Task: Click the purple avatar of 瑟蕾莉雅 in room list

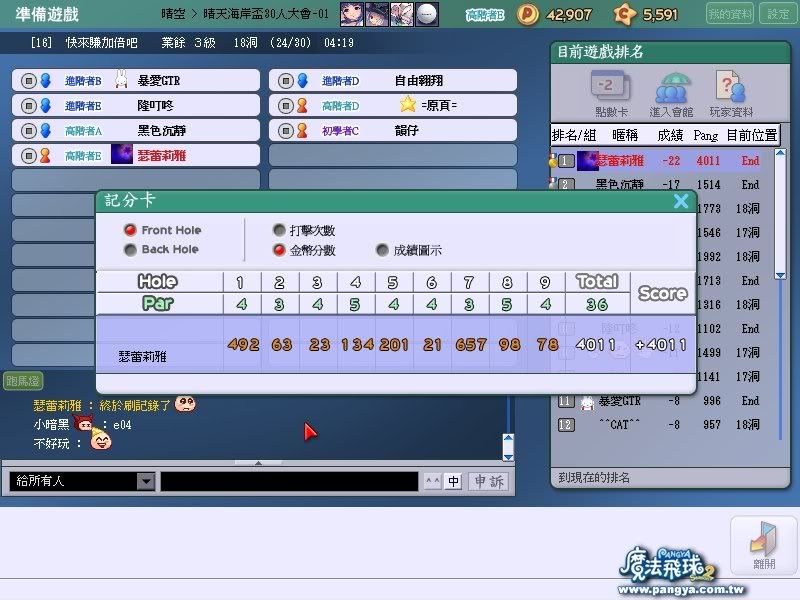Action: point(122,155)
